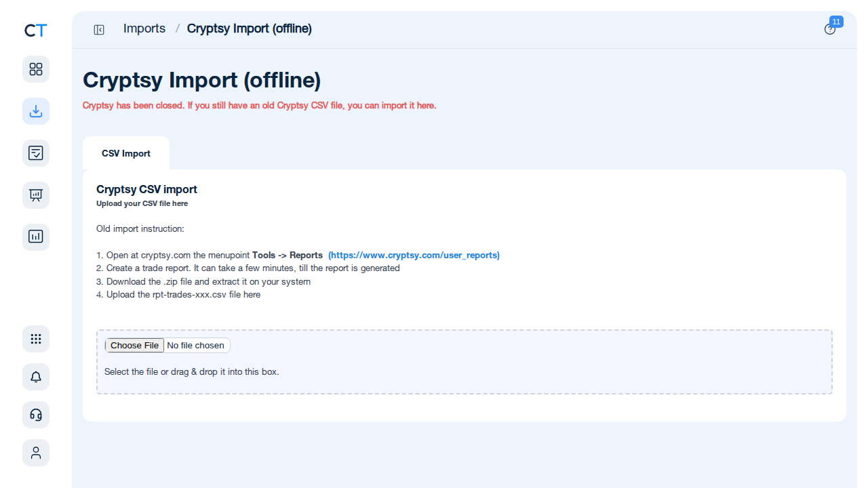The width and height of the screenshot is (868, 488).
Task: Click 'Download the .zip file' instruction line
Action: 203,282
